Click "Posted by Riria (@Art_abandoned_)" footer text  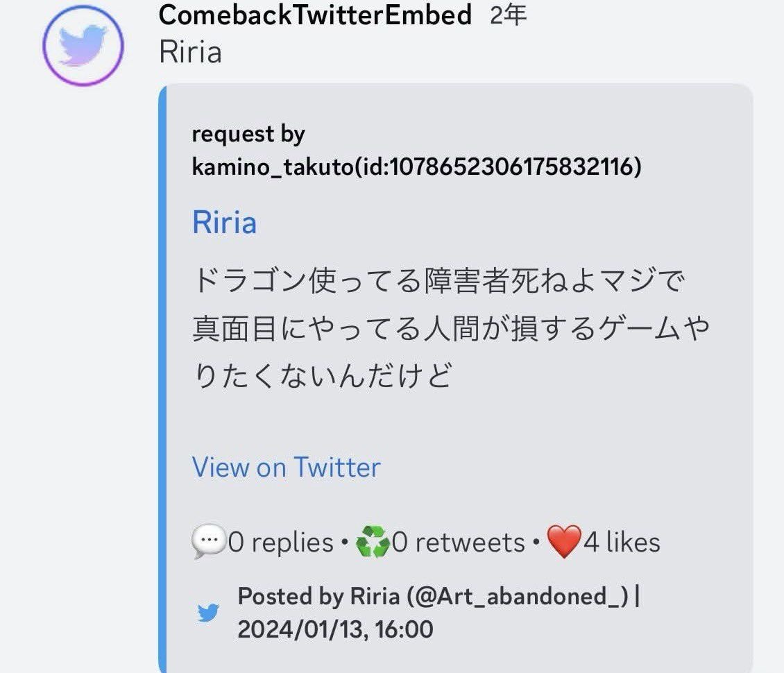coord(434,596)
